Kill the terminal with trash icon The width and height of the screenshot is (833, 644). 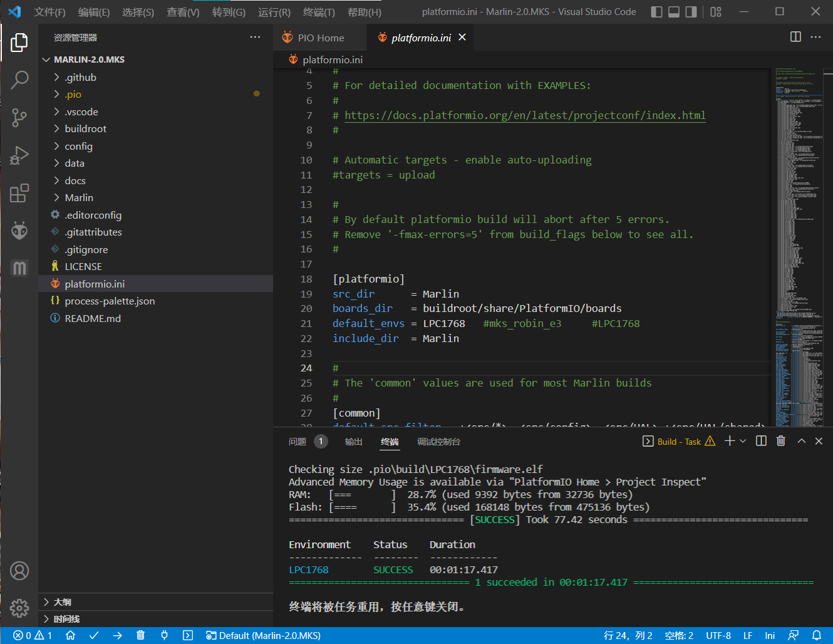click(x=780, y=441)
